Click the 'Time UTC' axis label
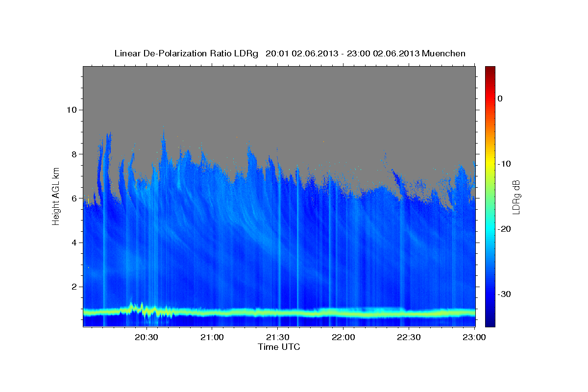This screenshot has width=588, height=392. [279, 347]
